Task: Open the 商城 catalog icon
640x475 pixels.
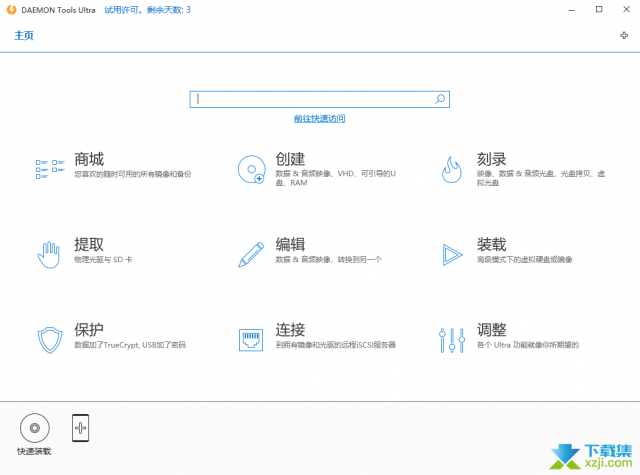Action: [x=50, y=169]
